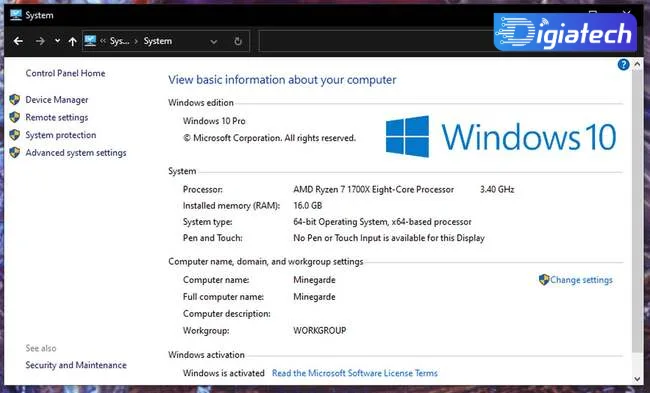Click the computer icon in address bar
650x393 pixels.
tap(90, 41)
